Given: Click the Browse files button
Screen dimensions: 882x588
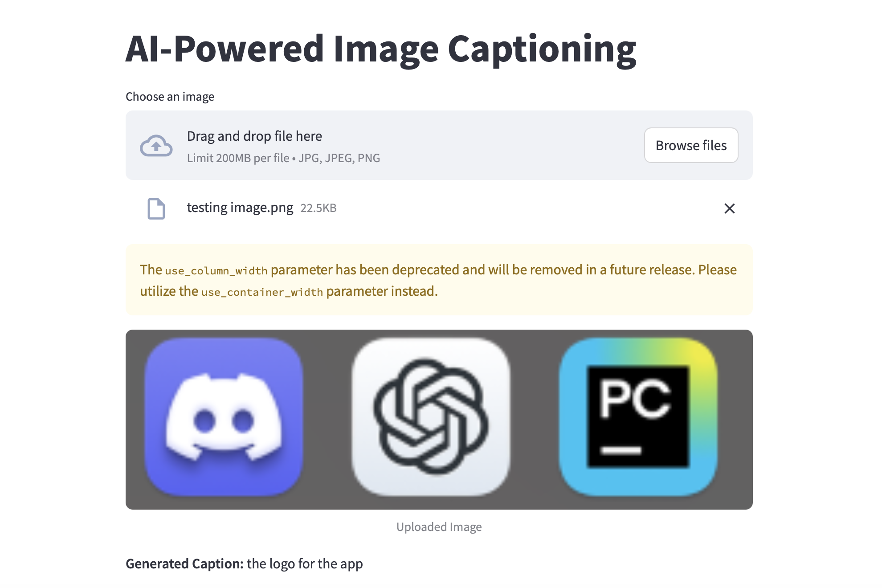Looking at the screenshot, I should point(691,145).
